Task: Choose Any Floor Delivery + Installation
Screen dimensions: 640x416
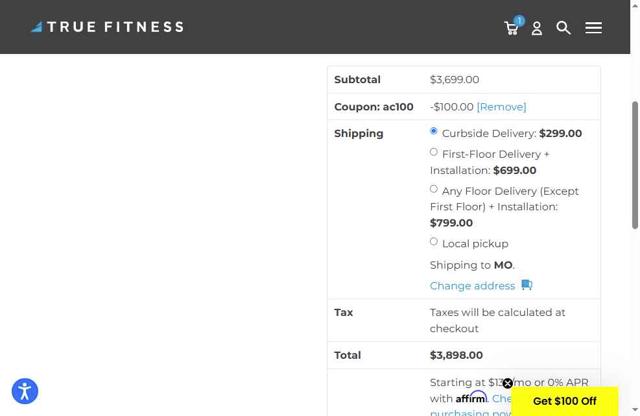Action: (x=434, y=189)
